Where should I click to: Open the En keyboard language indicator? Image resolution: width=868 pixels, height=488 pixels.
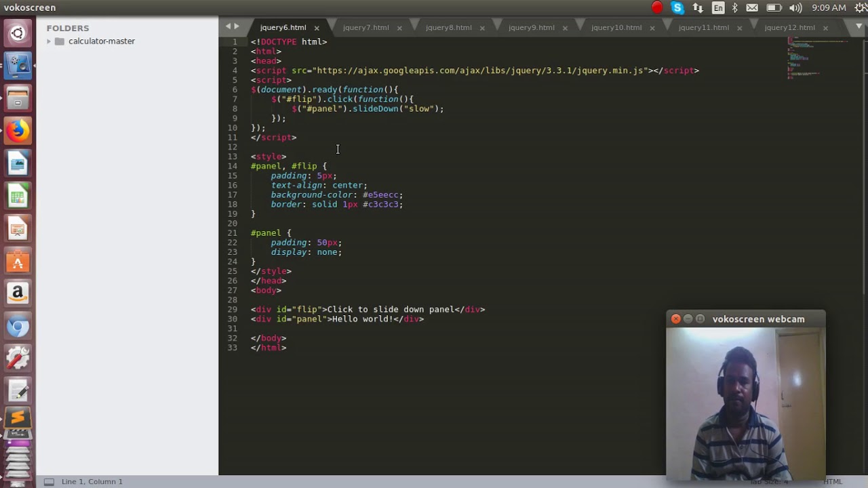coord(718,7)
